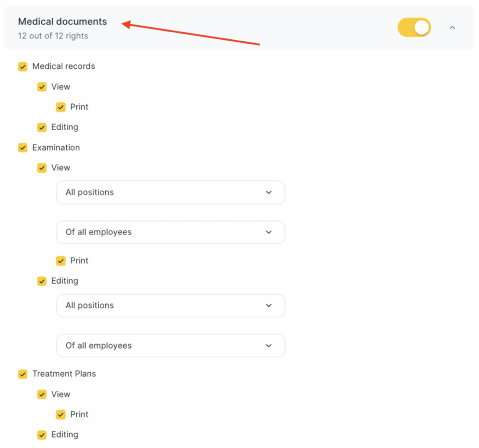Uncheck Editing under Medical records
The image size is (479, 448).
click(x=42, y=127)
